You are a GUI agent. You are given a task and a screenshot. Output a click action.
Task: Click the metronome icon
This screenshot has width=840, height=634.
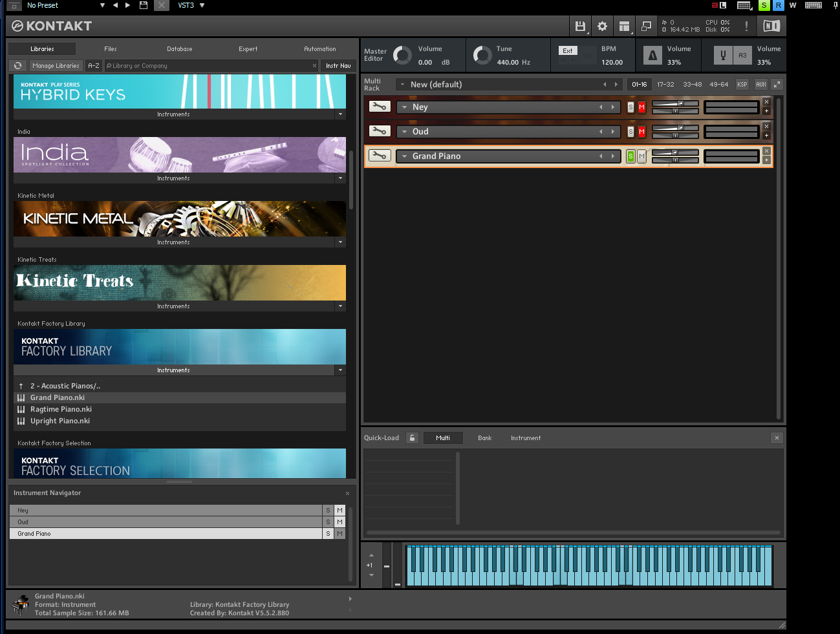tap(652, 56)
